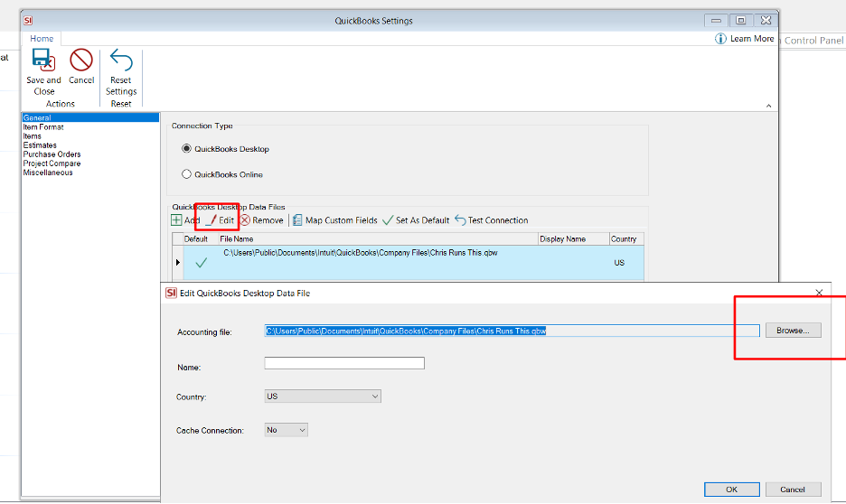Viewport: 846px width, 504px height.
Task: Open the Cache Connection dropdown
Action: 286,430
